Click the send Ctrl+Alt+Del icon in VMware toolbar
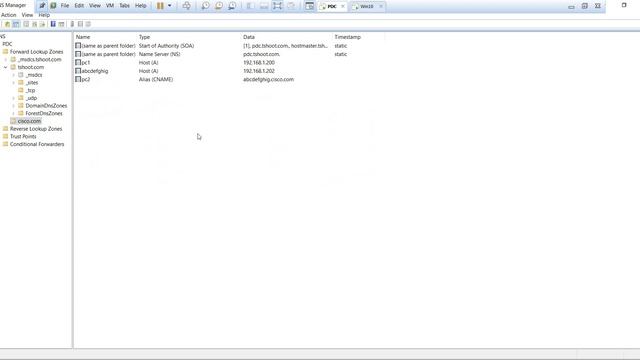This screenshot has height=360, width=640. click(187, 6)
